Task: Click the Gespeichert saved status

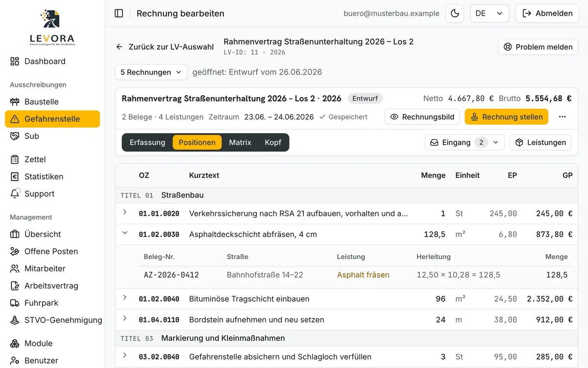Action: tap(343, 117)
